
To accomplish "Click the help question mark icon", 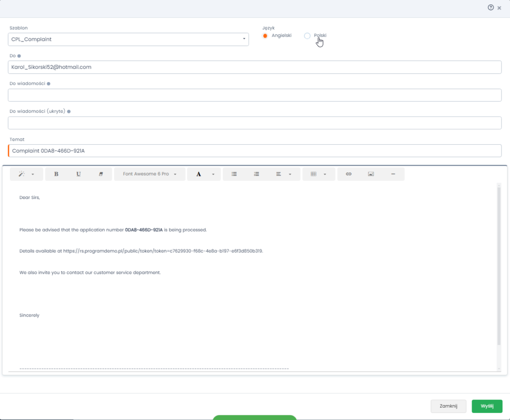I will coord(491,7).
